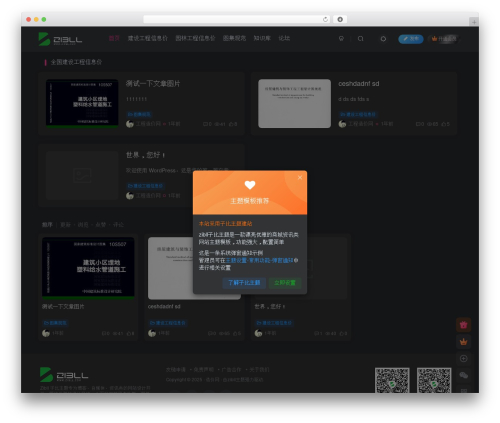Open the lower grid card title 世界，您好！

click(270, 306)
